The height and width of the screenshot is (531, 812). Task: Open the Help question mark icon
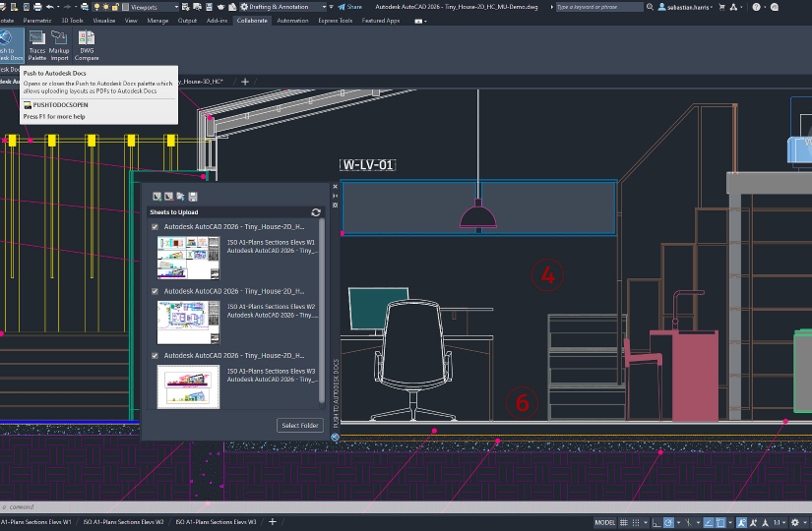[x=757, y=7]
